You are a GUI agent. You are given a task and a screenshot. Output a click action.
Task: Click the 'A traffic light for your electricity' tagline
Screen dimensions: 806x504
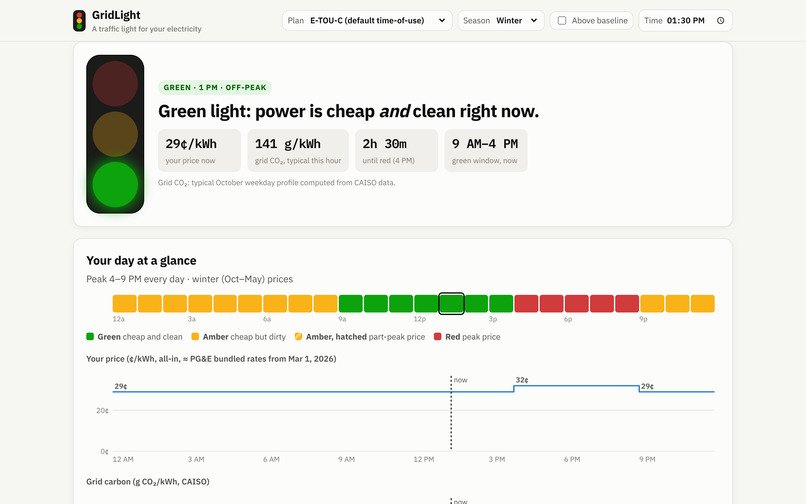click(146, 29)
